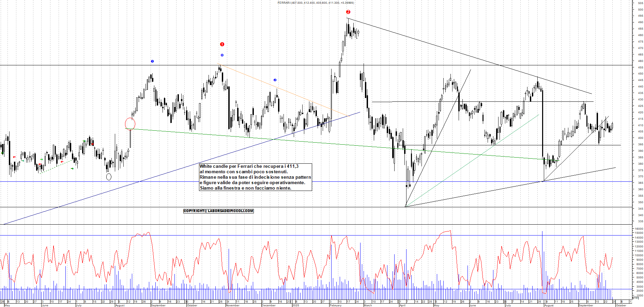Select the red wave marker 1 above the October high

(222, 44)
